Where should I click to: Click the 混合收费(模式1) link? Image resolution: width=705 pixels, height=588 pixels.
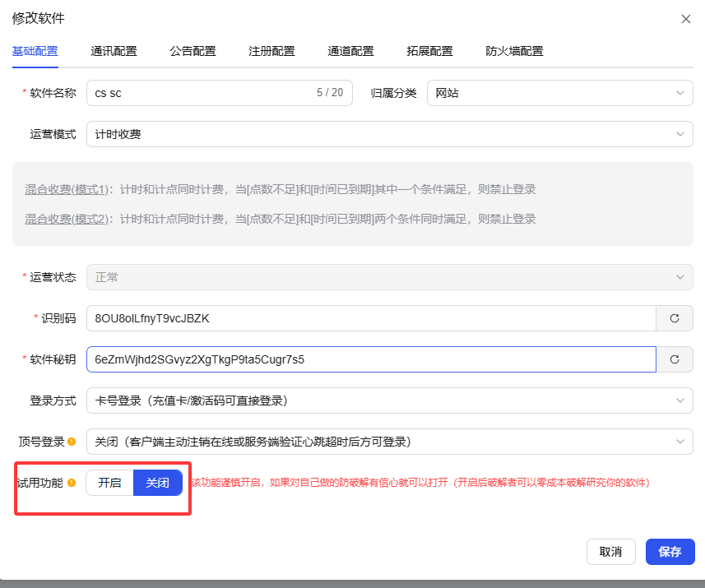[67, 190]
